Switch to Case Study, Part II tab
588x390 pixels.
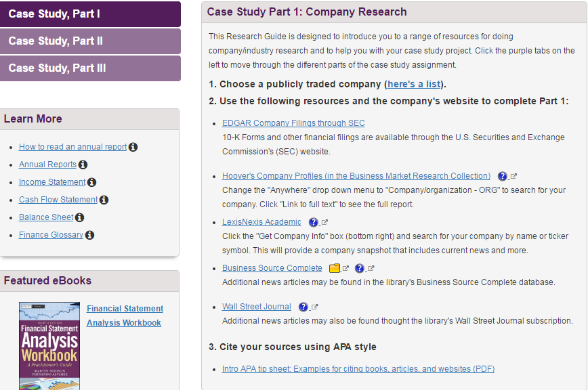pyautogui.click(x=90, y=41)
